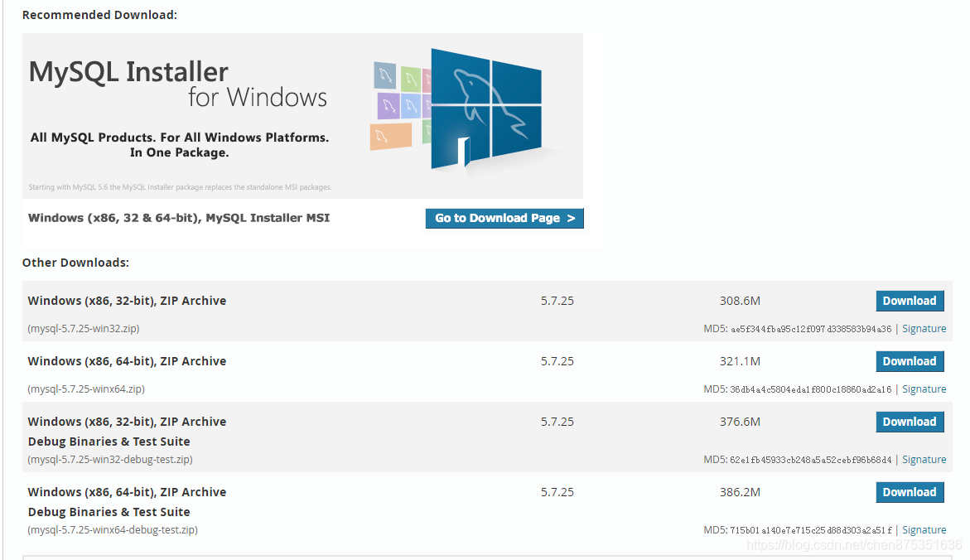Select MD5 hash of win32 debug-test zip
This screenshot has height=560, width=970.
(x=811, y=461)
